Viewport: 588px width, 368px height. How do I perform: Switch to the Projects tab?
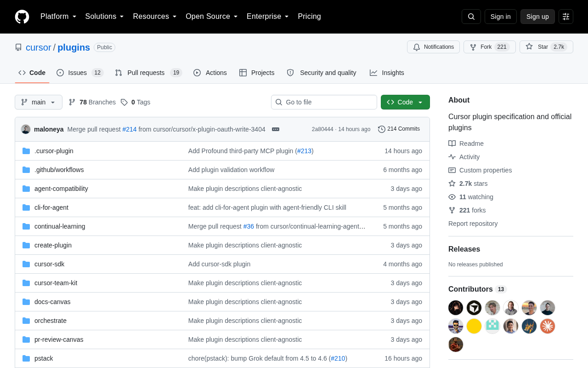tap(257, 73)
